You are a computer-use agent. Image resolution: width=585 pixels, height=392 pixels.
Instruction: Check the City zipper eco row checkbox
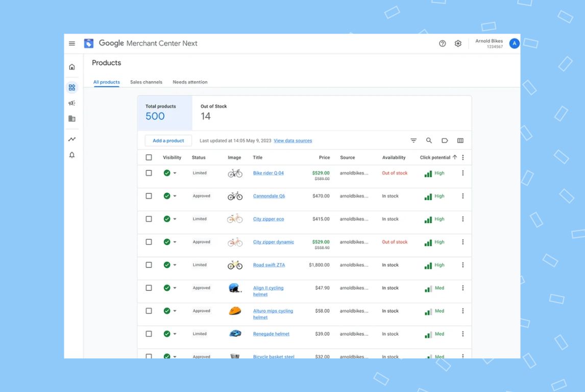point(149,219)
